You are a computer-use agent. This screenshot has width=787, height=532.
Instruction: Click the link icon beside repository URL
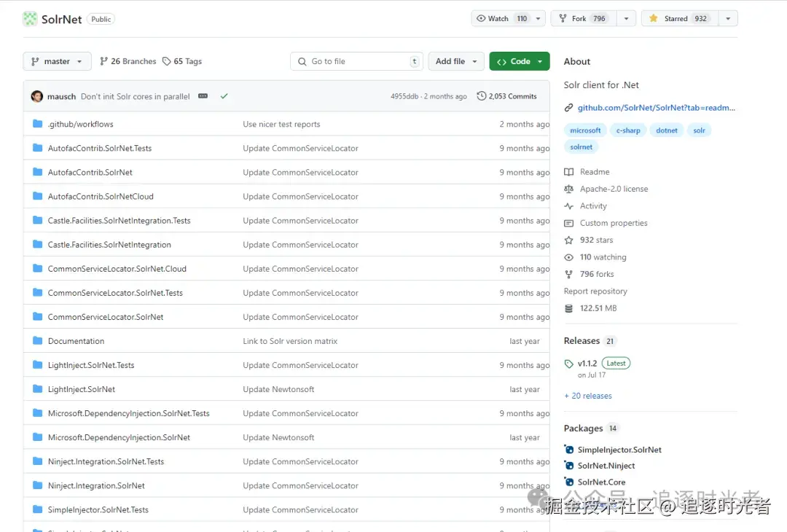pyautogui.click(x=568, y=107)
